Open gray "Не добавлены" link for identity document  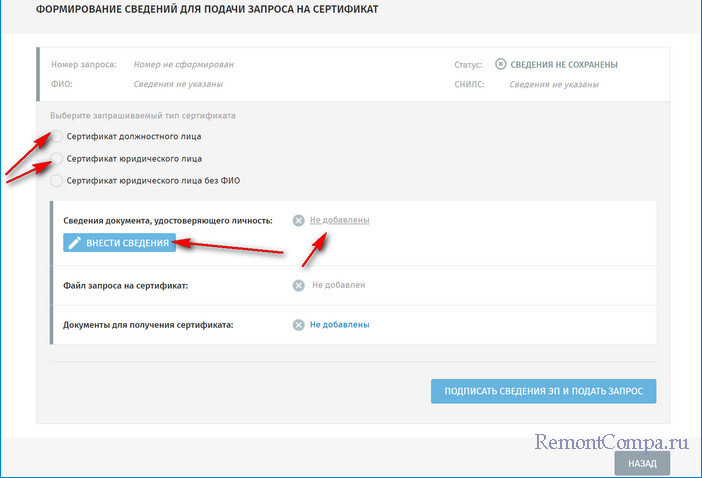point(339,220)
